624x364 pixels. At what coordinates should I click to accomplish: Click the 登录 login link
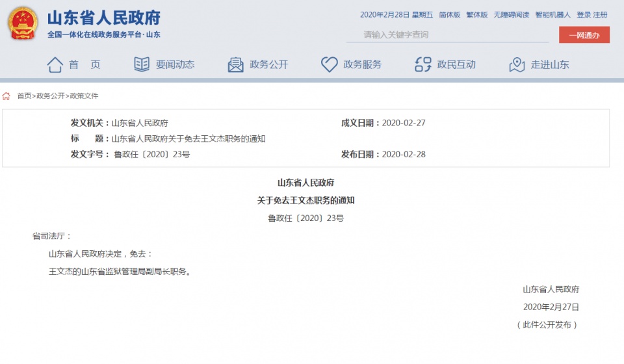pyautogui.click(x=584, y=14)
